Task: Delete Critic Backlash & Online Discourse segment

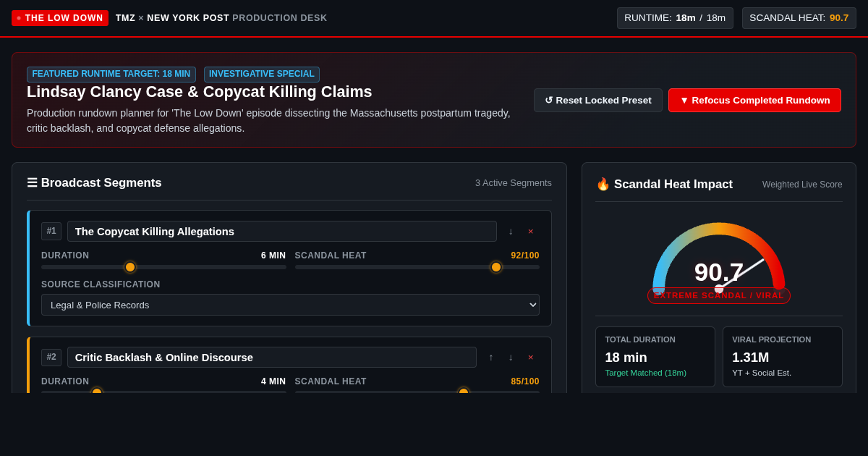Action: coord(530,357)
